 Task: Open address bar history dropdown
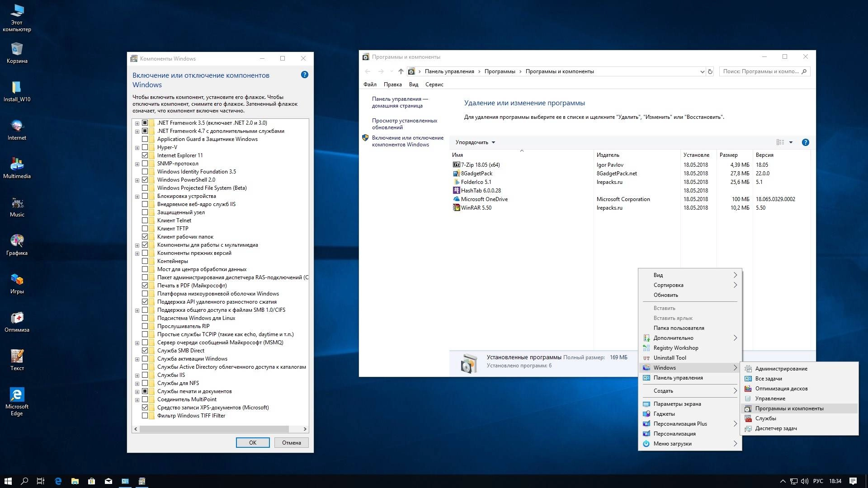(702, 71)
